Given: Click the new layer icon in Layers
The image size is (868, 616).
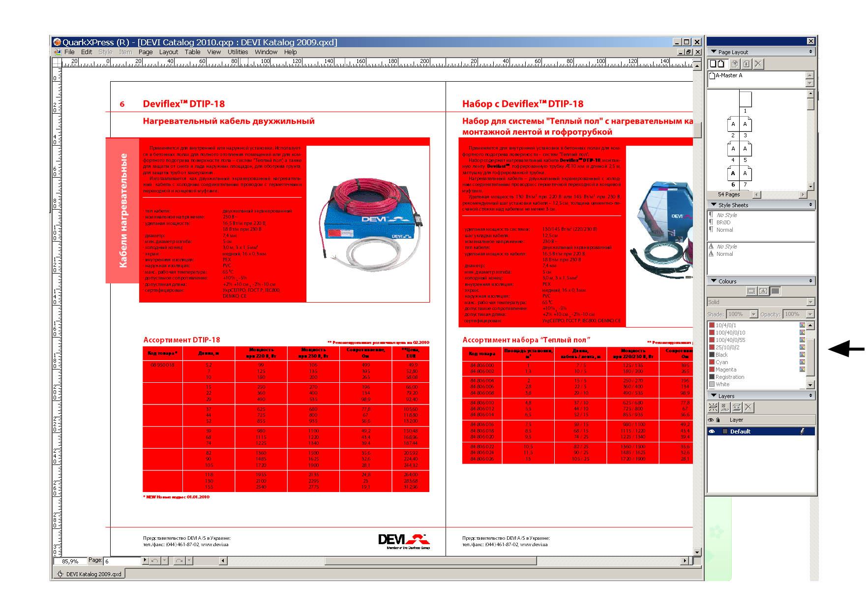Looking at the screenshot, I should coord(713,407).
